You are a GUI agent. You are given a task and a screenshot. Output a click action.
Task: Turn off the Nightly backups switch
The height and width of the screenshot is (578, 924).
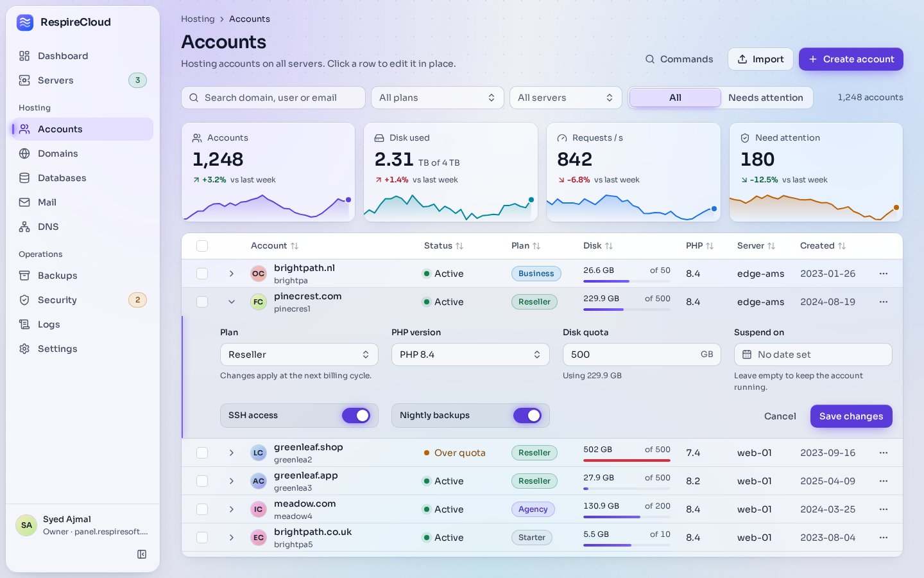527,416
